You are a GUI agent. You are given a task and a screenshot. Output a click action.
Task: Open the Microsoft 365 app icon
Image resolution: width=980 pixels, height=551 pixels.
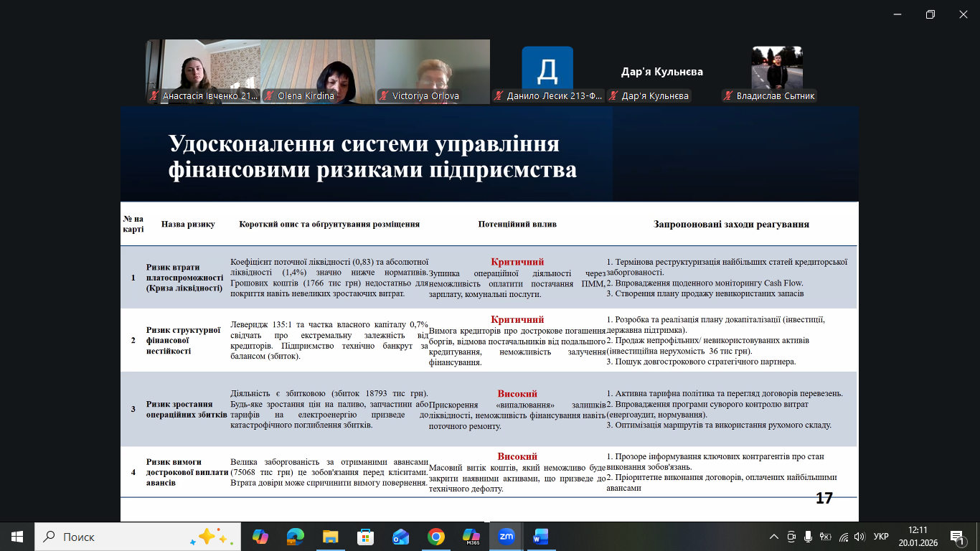471,536
